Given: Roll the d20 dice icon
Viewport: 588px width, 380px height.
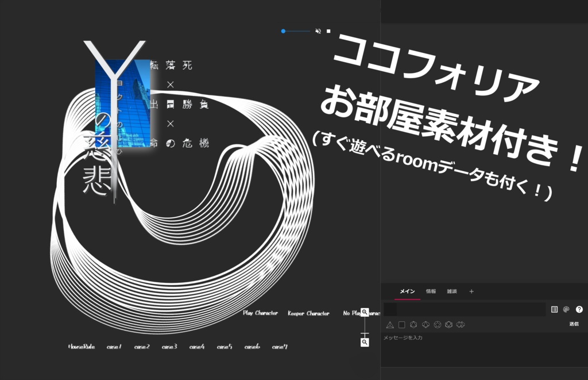Looking at the screenshot, I should pyautogui.click(x=448, y=325).
